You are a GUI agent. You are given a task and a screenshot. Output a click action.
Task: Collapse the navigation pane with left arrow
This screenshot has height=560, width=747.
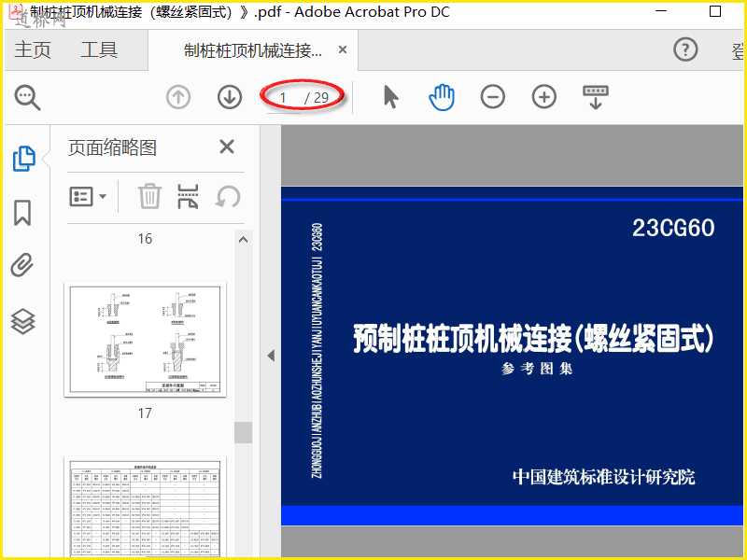[271, 356]
